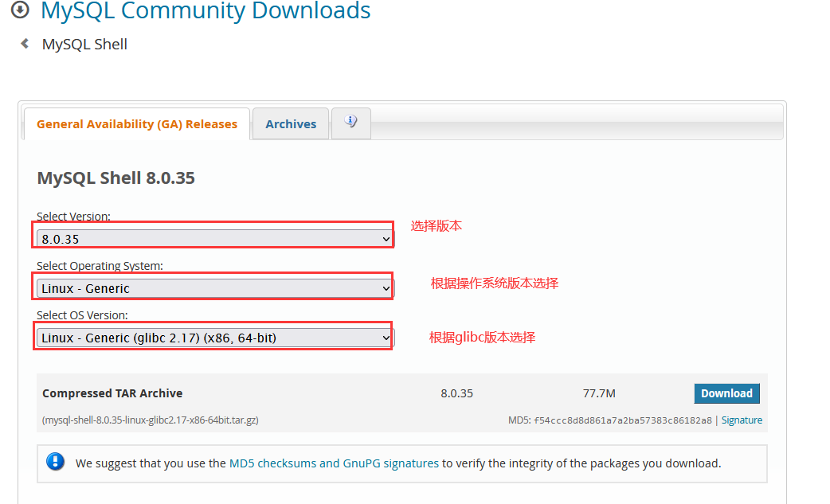Expand the Select Version dropdown showing 8.0.35
Viewport: 830px width, 504px height.
coord(215,239)
